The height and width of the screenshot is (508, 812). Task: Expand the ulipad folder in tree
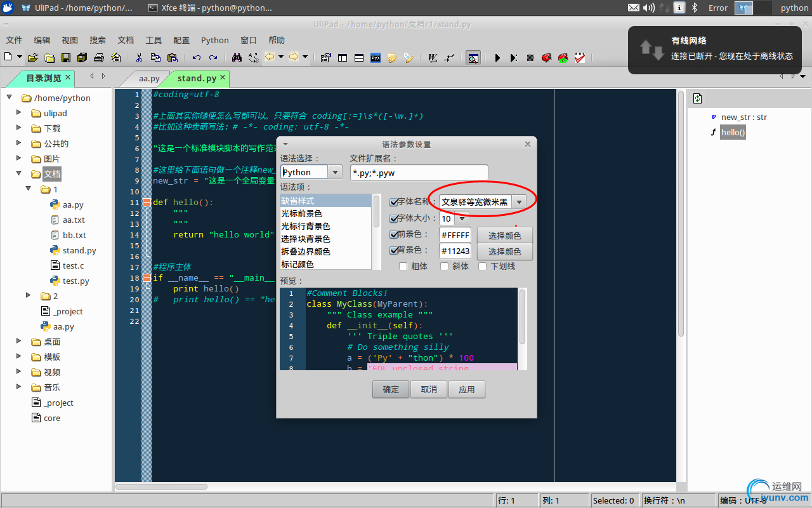pyautogui.click(x=20, y=113)
